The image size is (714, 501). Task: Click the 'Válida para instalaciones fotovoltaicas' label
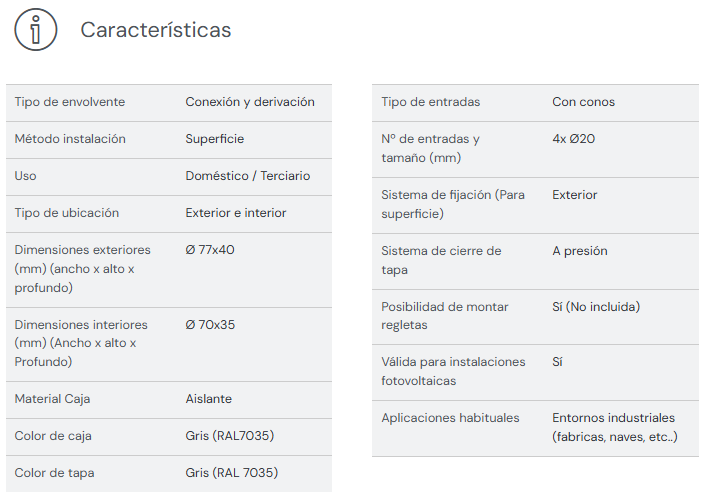[453, 371]
